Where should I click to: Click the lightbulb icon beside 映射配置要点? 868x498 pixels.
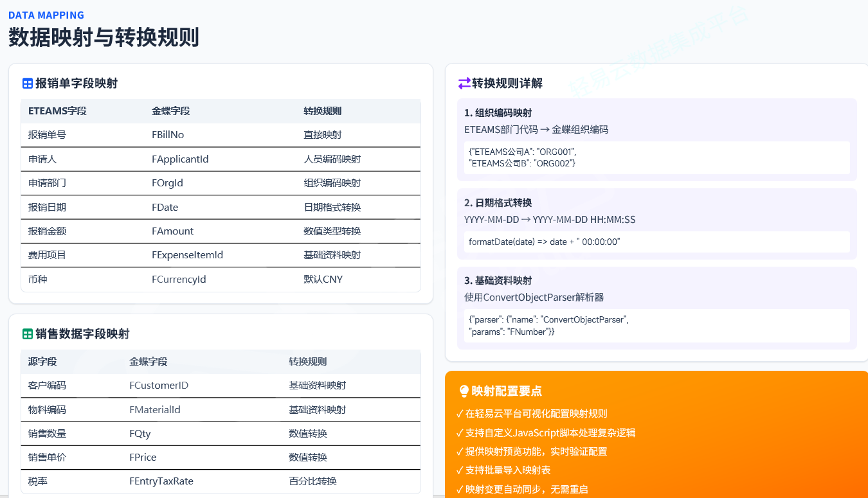[464, 391]
